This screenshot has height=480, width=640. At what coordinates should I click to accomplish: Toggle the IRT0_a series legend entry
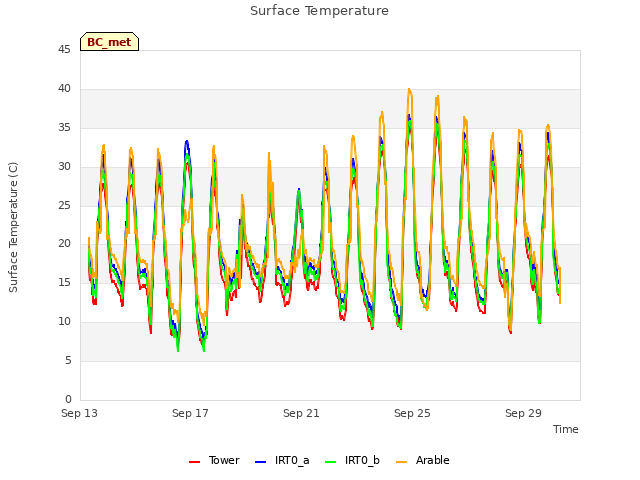pyautogui.click(x=282, y=460)
